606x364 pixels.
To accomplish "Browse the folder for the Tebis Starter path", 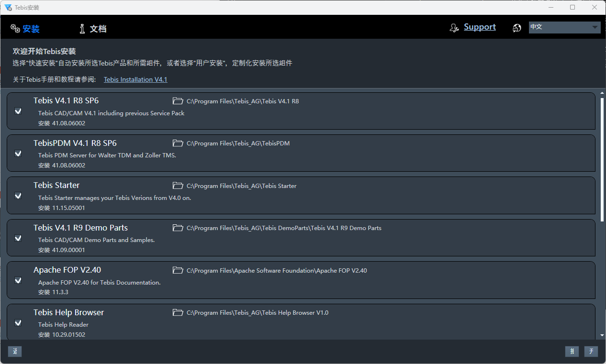I will pyautogui.click(x=178, y=186).
